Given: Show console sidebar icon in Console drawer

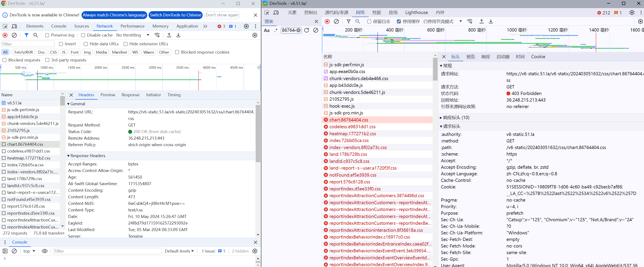Looking at the screenshot, I should (5, 251).
